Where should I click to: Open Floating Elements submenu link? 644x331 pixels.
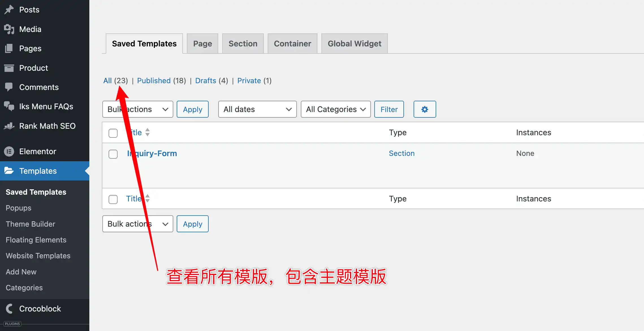(36, 240)
